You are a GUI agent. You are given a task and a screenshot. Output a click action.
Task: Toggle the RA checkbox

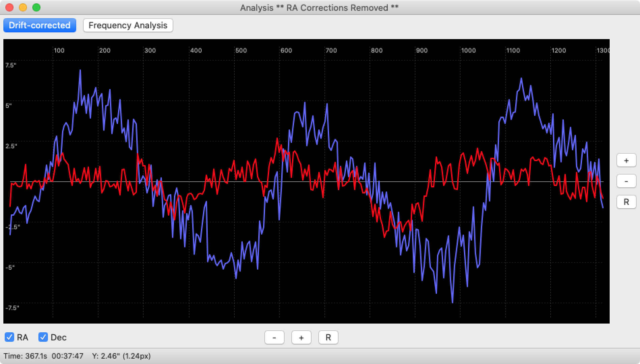click(x=9, y=337)
